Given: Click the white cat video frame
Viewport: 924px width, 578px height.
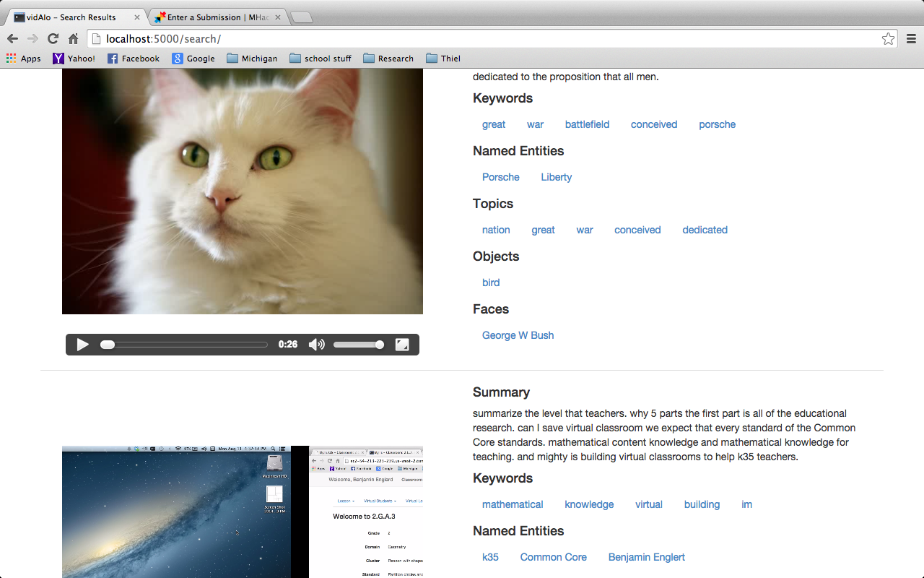Looking at the screenshot, I should (x=243, y=191).
